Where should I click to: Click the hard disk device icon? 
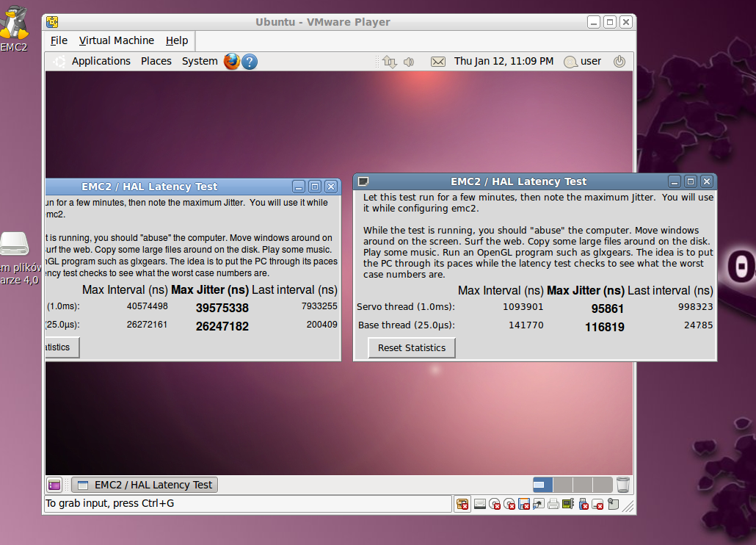[x=480, y=504]
